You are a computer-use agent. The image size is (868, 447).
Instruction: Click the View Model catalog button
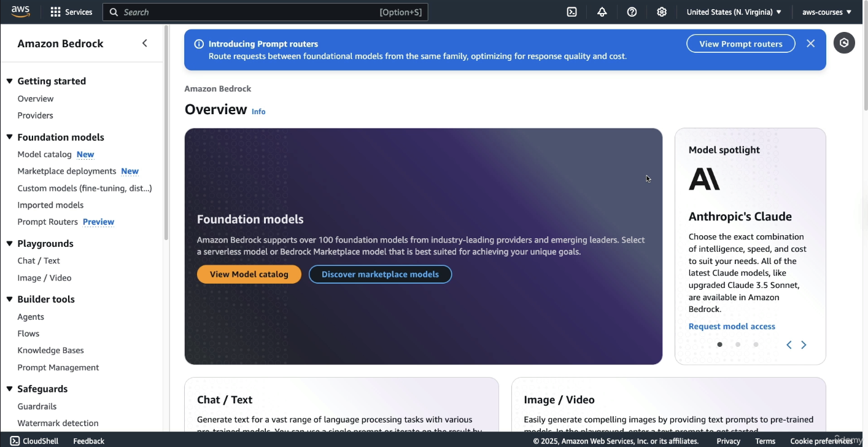pyautogui.click(x=249, y=274)
